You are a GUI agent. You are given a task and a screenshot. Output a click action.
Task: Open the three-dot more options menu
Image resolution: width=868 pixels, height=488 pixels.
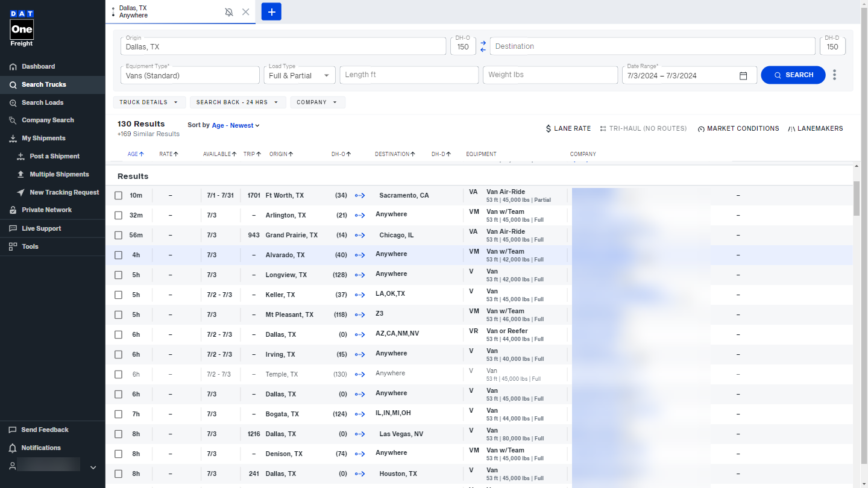tap(834, 75)
